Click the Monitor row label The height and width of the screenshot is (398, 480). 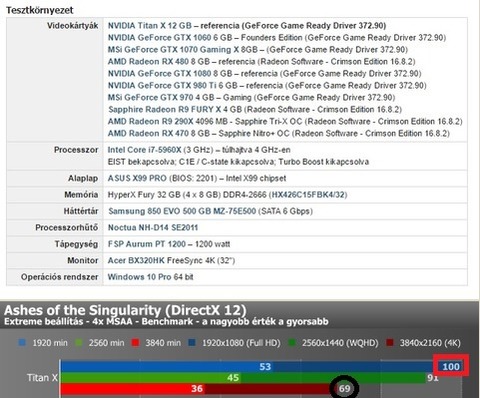click(83, 260)
